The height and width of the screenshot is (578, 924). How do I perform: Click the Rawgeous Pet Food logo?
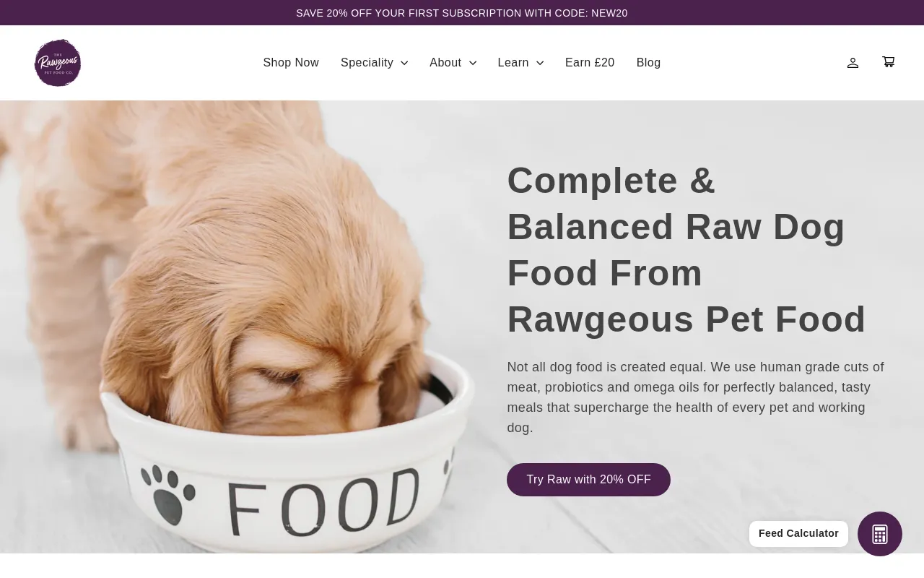tap(58, 63)
